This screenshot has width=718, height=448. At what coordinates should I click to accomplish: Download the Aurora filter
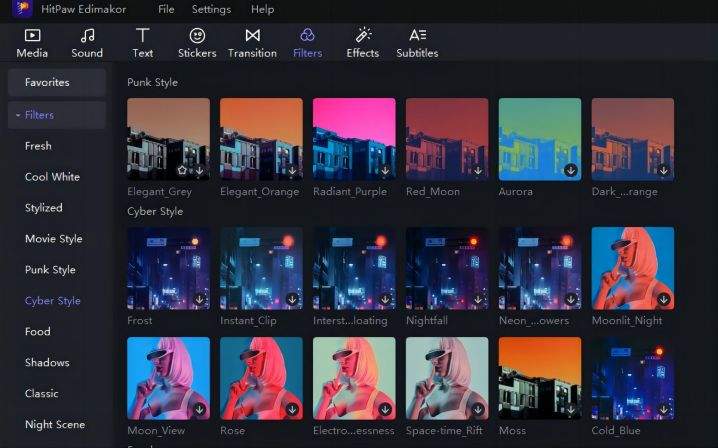[570, 171]
